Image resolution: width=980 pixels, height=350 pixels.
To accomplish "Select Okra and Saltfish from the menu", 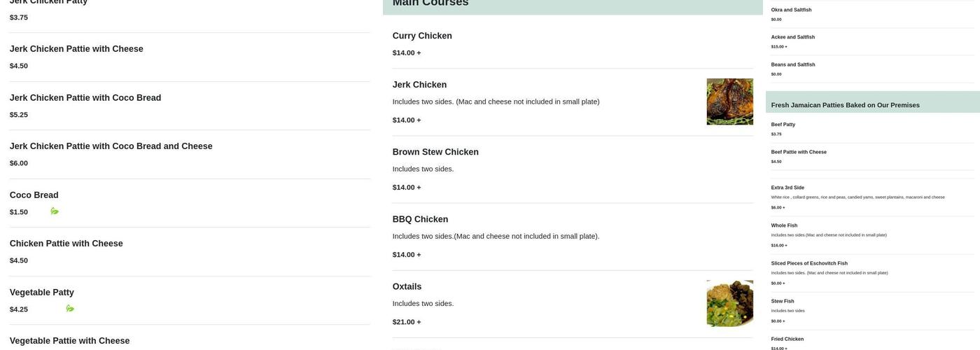I will coord(791,10).
